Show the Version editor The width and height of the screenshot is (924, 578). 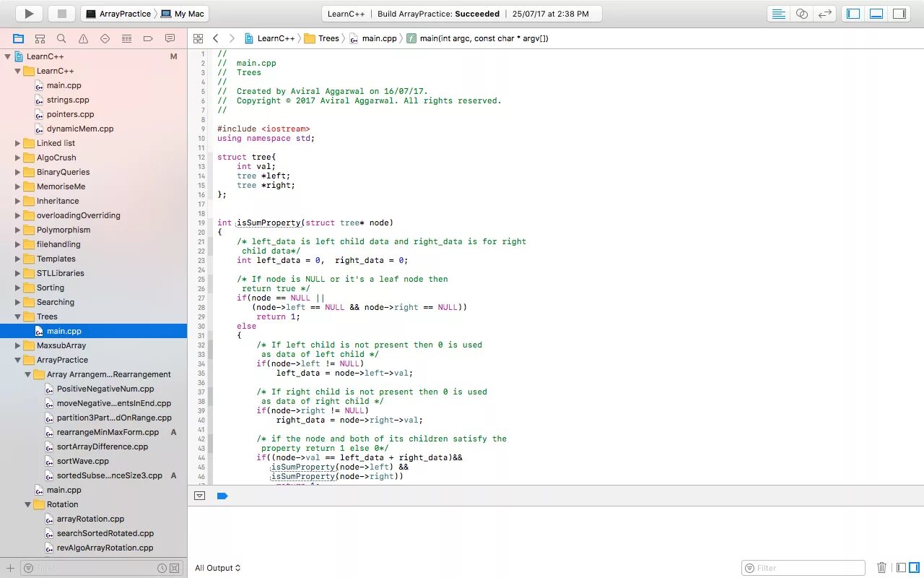(824, 14)
